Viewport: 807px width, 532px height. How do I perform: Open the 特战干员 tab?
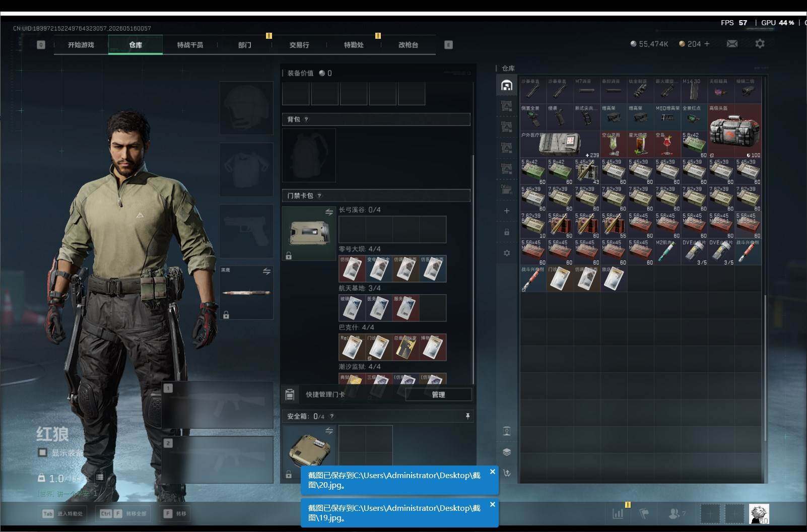coord(190,45)
